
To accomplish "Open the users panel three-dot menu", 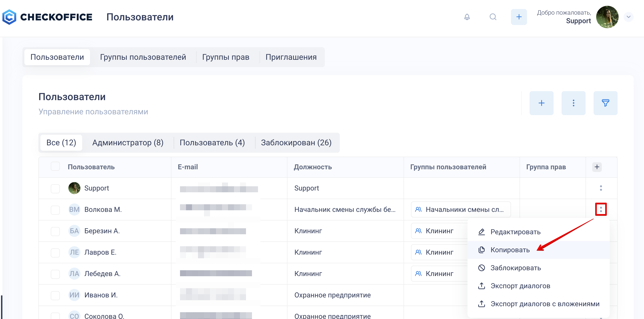I will click(x=573, y=103).
